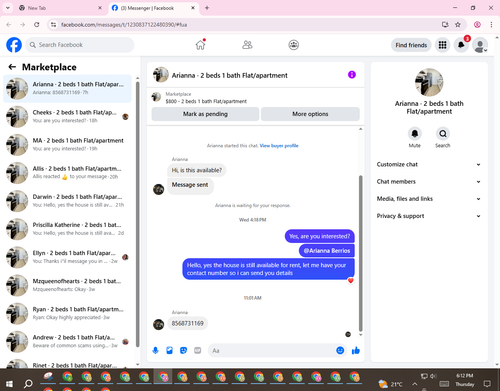This screenshot has width=500, height=391.
Task: Open Windows notification center icon
Action: pos(487,384)
